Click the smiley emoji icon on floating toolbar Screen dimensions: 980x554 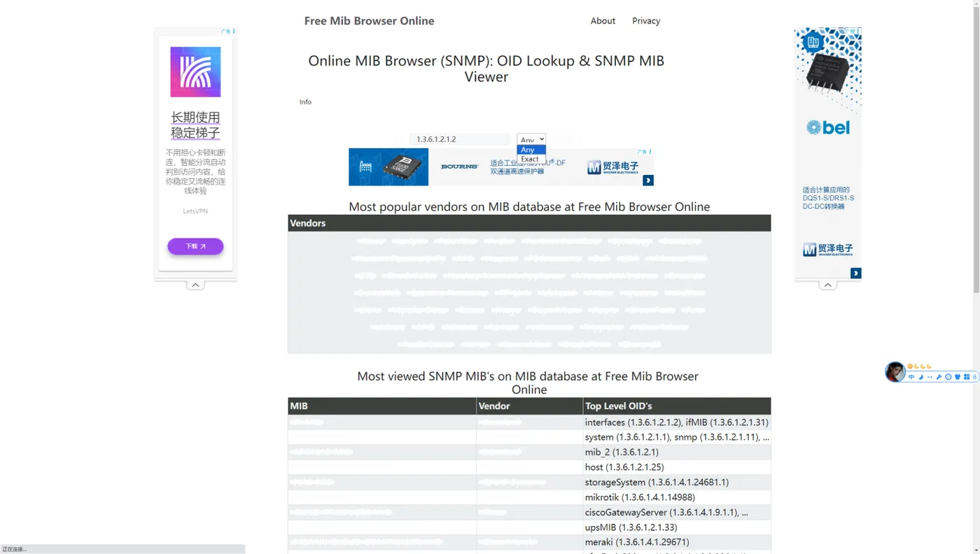coord(948,377)
